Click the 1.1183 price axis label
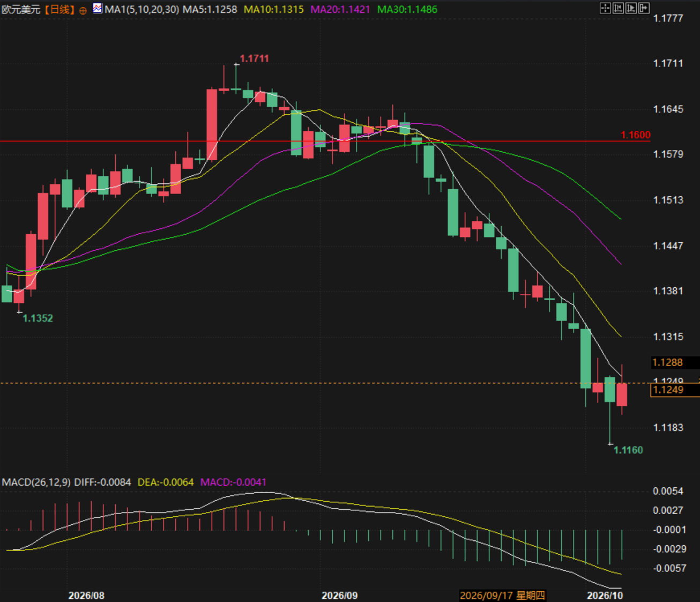The height and width of the screenshot is (602, 700). coord(668,427)
